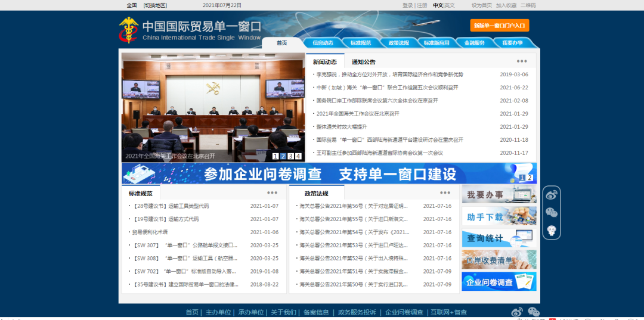Open 【19号建议书】运输方式代码
The width and height of the screenshot is (644, 320).
pos(166,219)
